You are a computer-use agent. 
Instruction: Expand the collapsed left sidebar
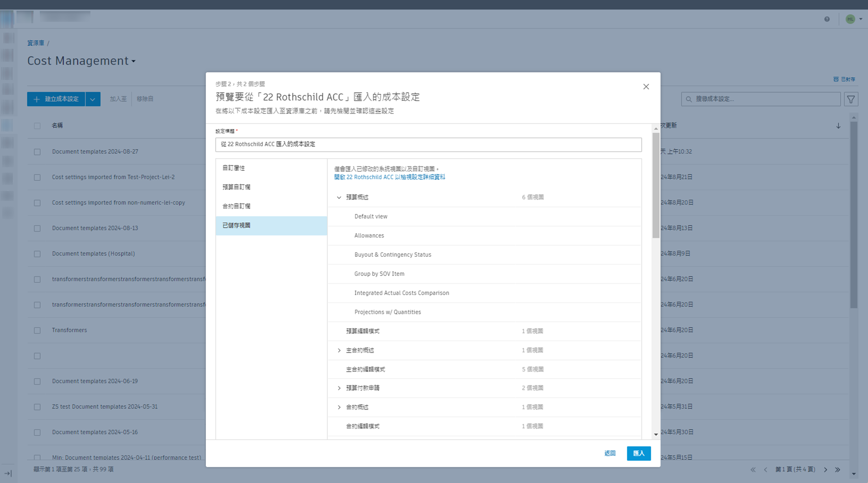pyautogui.click(x=8, y=473)
